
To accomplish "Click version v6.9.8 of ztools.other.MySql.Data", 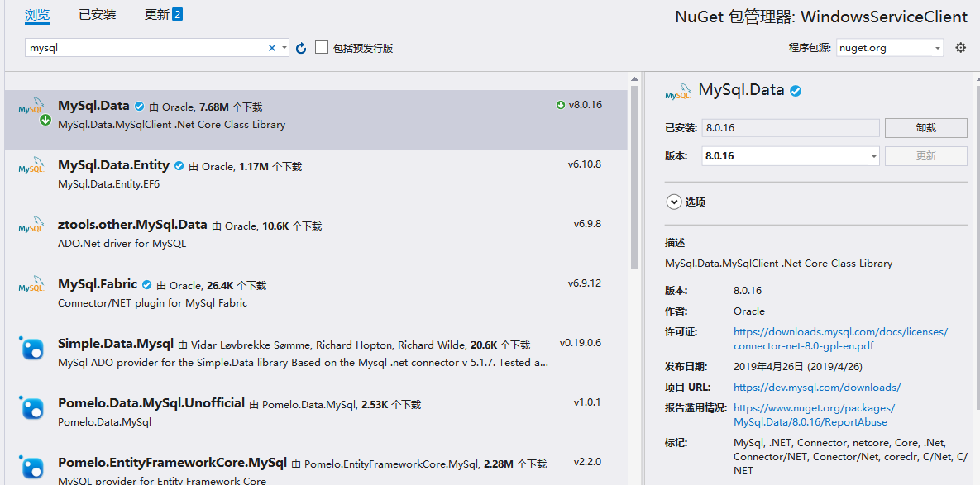I will pyautogui.click(x=587, y=223).
